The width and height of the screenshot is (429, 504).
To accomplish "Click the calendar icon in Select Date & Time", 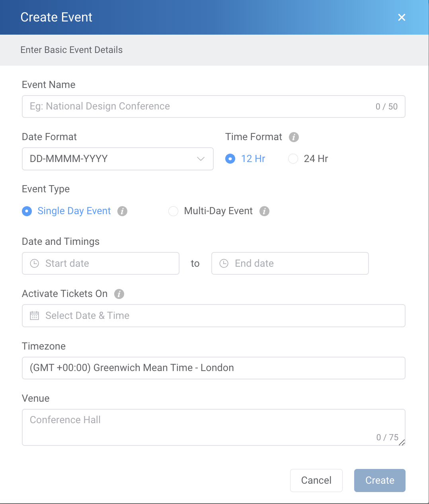I will click(x=34, y=315).
